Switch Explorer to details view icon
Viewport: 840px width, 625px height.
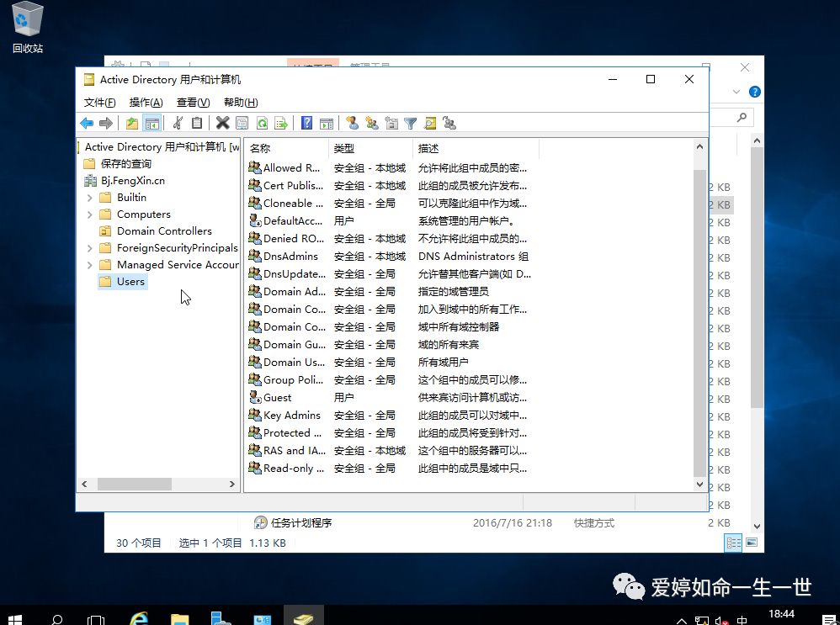(x=733, y=543)
